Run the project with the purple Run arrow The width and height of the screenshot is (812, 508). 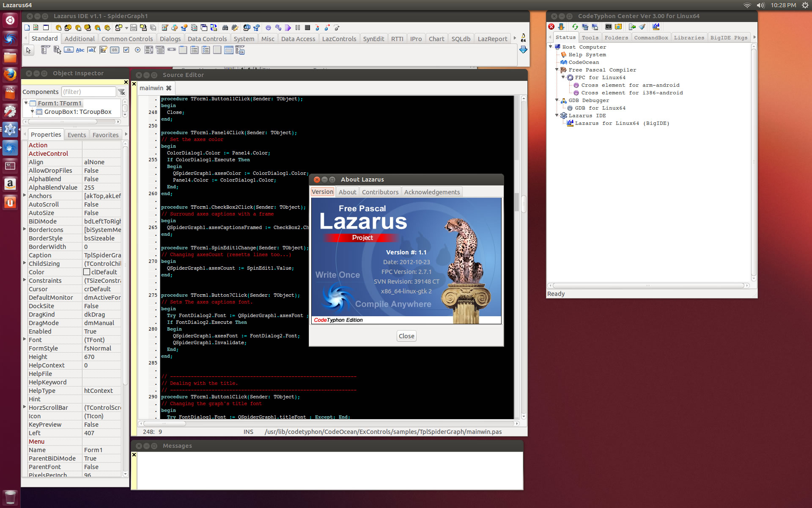[x=288, y=28]
